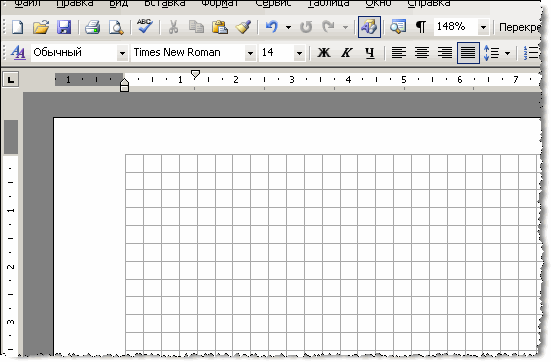
Task: Expand line spacing options arrow
Action: (507, 53)
